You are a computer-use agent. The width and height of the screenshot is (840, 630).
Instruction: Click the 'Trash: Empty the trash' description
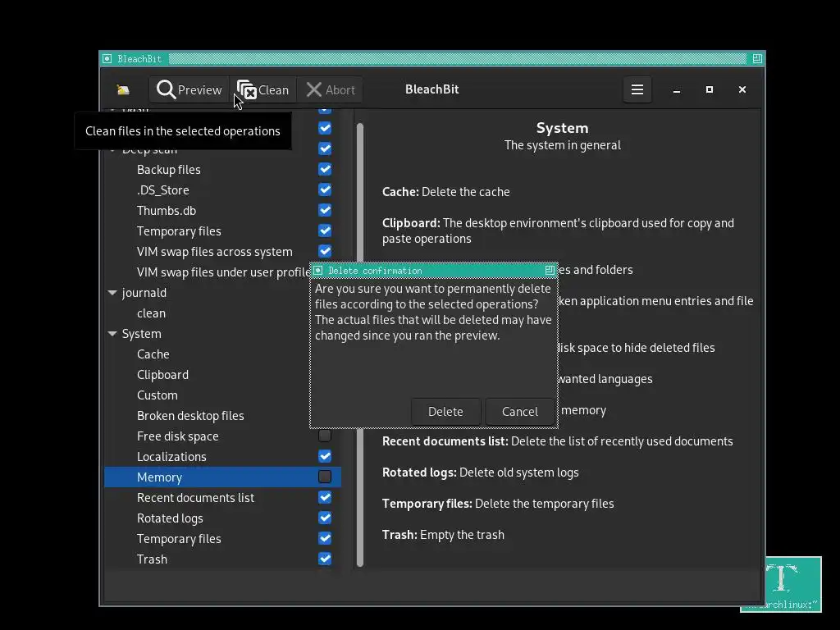click(x=443, y=535)
